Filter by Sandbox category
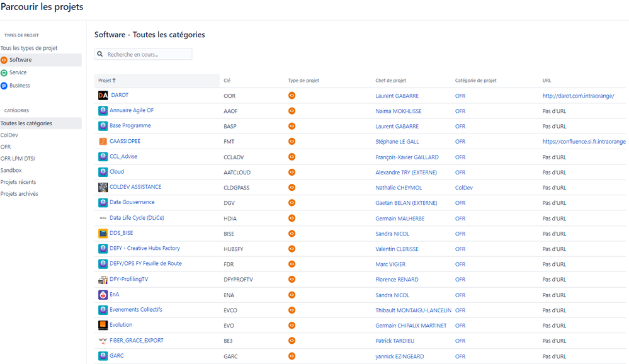Screen dimensions: 629x364 (x=11, y=170)
